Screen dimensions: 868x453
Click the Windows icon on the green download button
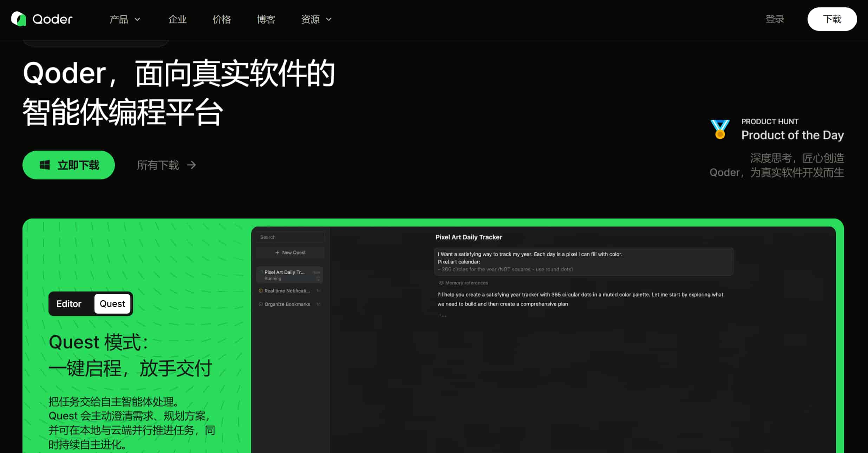[x=45, y=165]
